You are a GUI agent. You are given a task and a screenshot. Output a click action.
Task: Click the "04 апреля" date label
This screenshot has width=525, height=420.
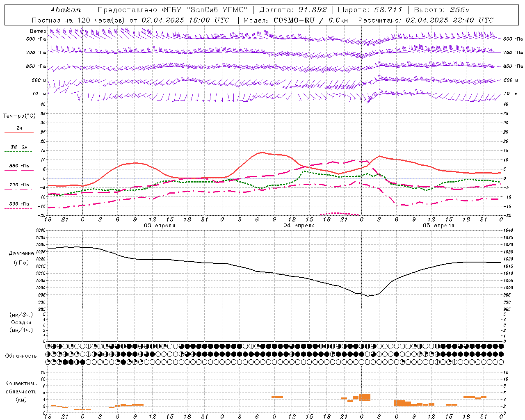[x=299, y=226]
